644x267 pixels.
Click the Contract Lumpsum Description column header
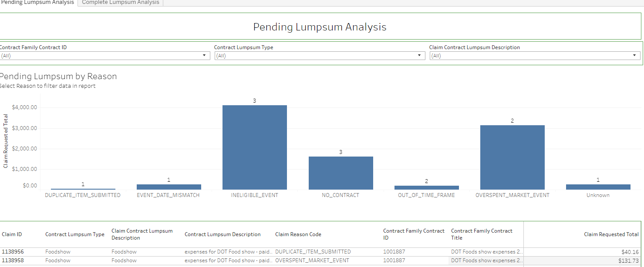click(223, 234)
